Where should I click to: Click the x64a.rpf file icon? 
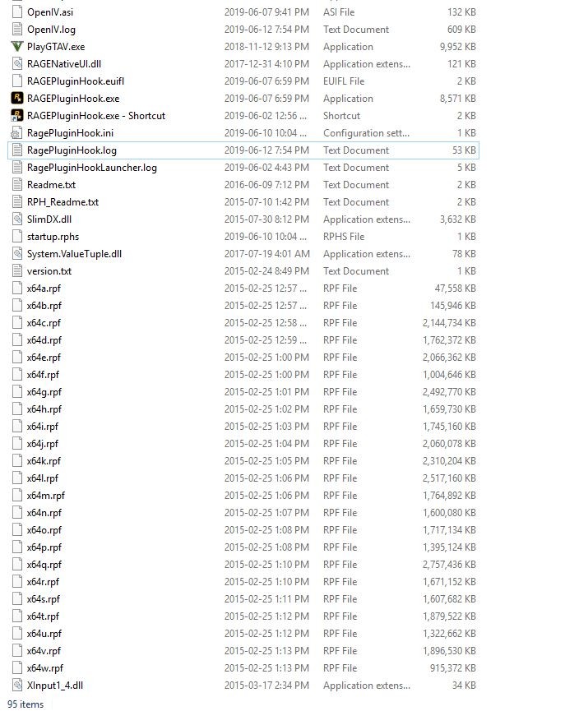coord(16,288)
